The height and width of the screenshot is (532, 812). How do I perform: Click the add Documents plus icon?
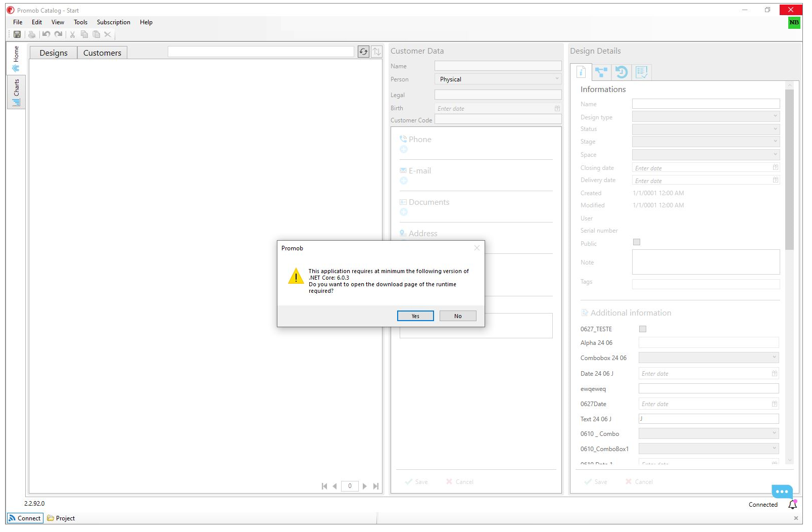pyautogui.click(x=404, y=212)
